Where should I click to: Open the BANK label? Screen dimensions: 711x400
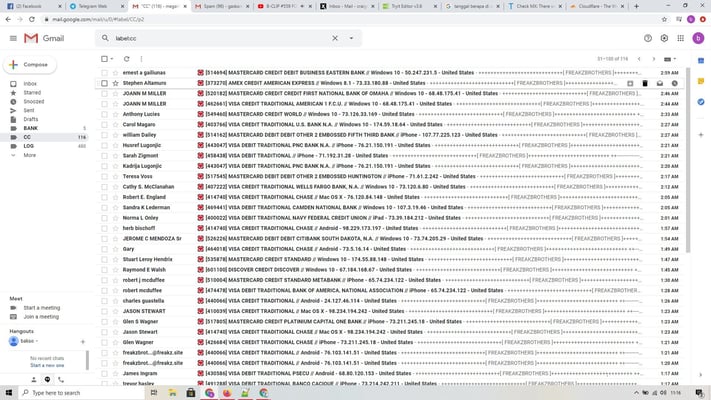point(31,128)
